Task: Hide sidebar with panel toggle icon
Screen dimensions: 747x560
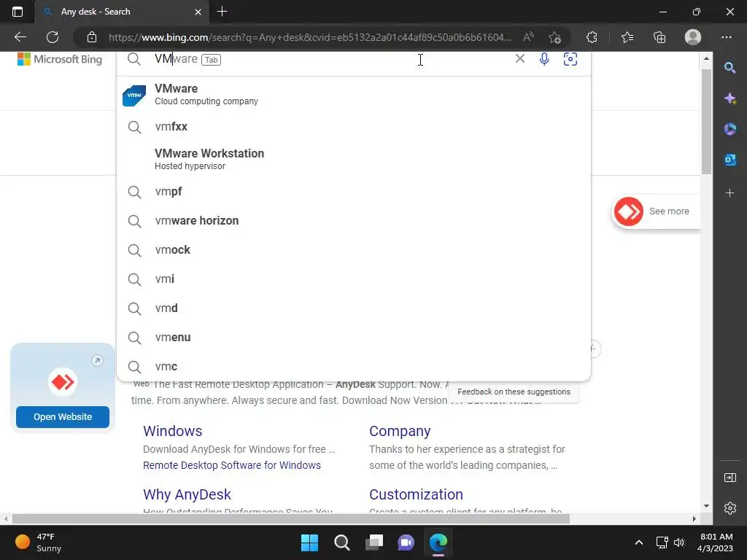Action: click(729, 478)
